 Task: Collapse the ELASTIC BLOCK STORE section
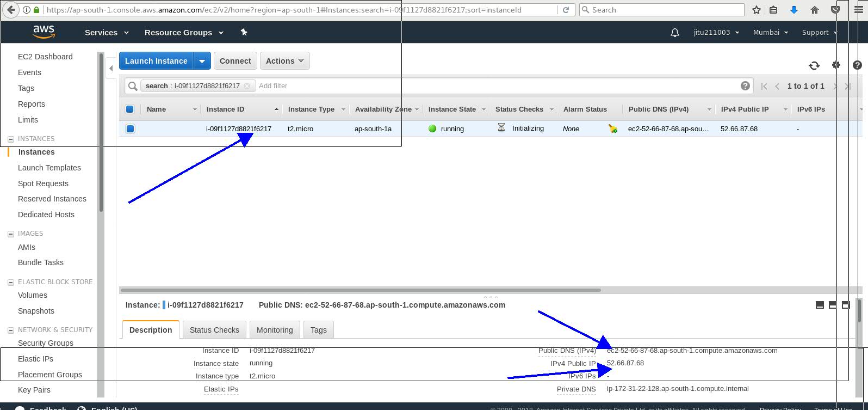click(11, 282)
